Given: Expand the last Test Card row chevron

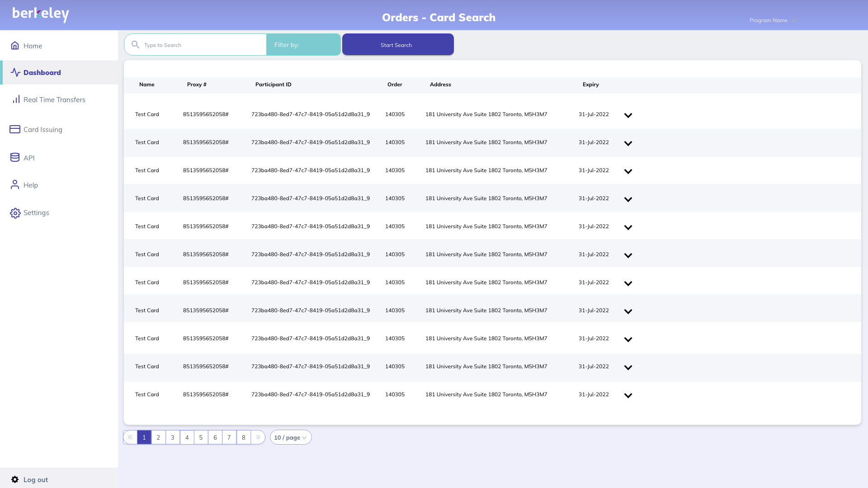Looking at the screenshot, I should tap(628, 395).
